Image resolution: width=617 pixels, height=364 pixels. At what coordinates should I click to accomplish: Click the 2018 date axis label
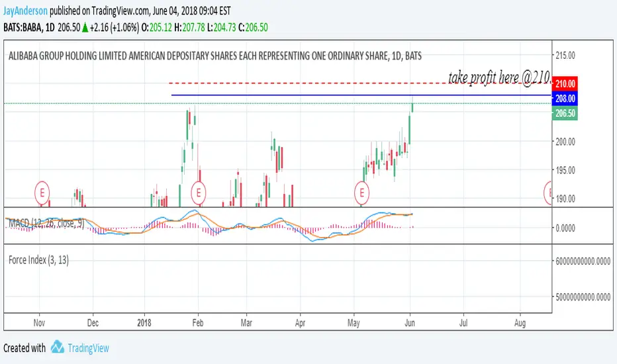coord(144,323)
